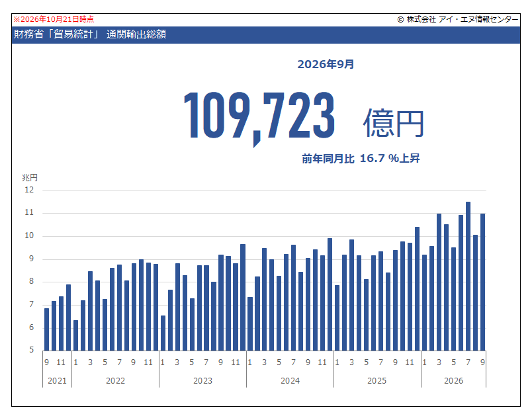Click the year label "2021"
The height and width of the screenshot is (420, 532).
tap(57, 381)
